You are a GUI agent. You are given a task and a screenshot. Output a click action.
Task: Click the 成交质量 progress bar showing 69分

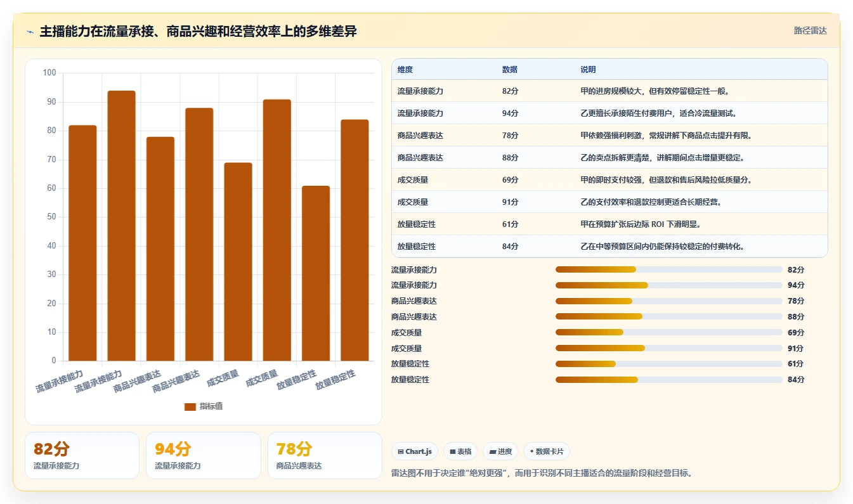pos(668,332)
